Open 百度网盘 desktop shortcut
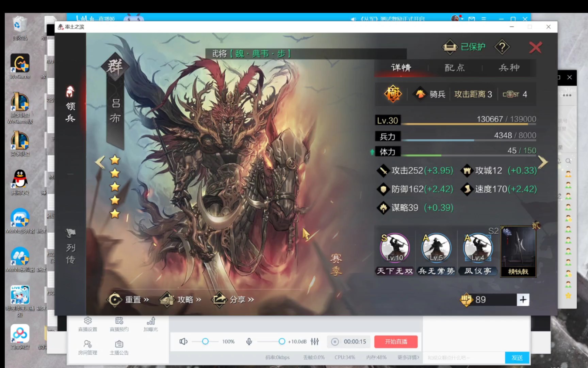This screenshot has width=588, height=368. click(20, 337)
